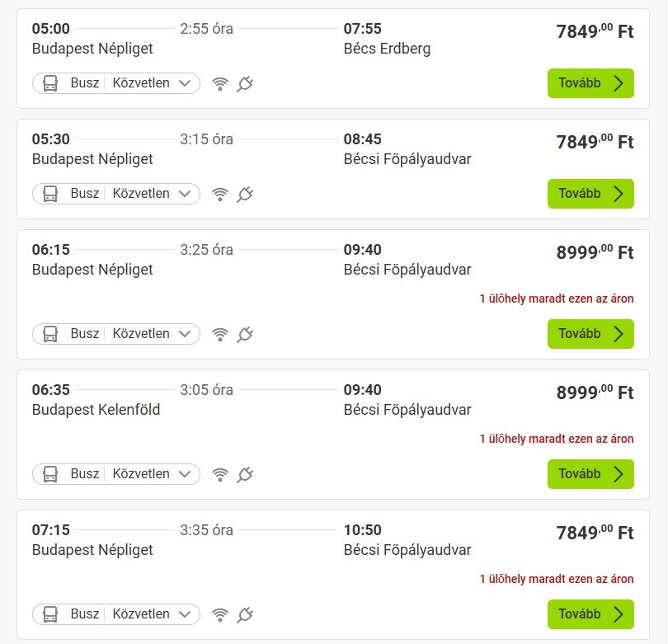Click the power outlet icon for the 05:30 trip
This screenshot has height=644, width=668.
click(244, 194)
